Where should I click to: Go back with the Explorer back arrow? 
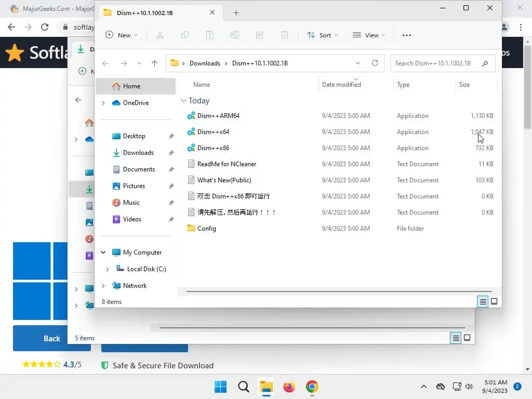[105, 63]
